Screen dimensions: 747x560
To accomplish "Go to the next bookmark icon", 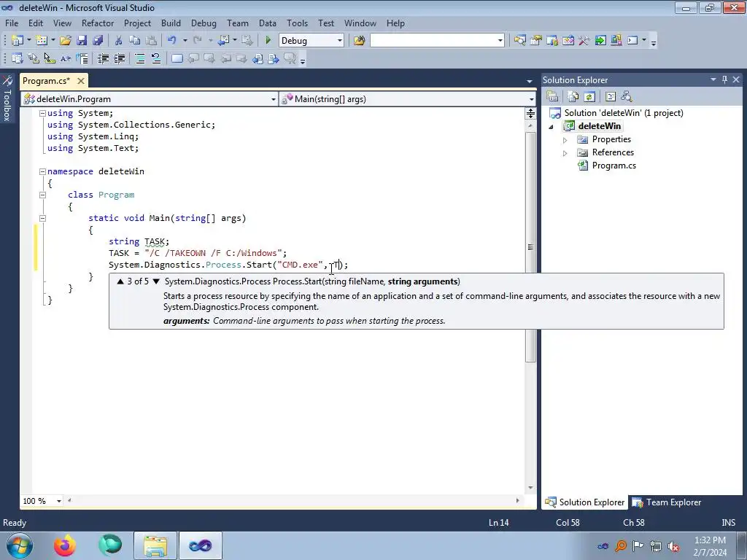I will [x=209, y=58].
